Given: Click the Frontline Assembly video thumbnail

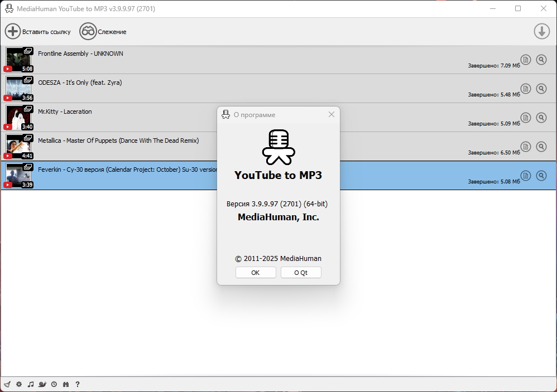Looking at the screenshot, I should coord(19,60).
